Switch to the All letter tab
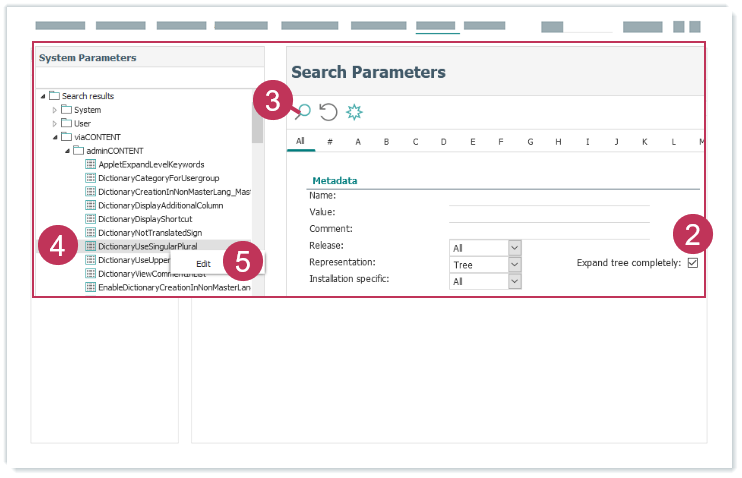 click(300, 141)
